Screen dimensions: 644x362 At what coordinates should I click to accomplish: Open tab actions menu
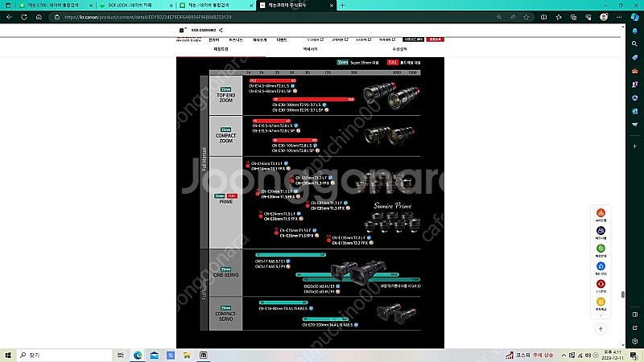click(x=8, y=6)
